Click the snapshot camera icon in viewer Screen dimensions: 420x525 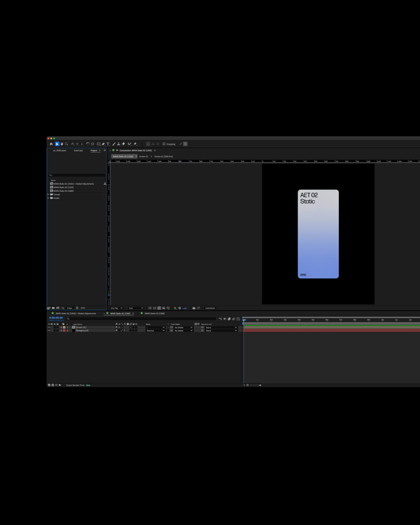[194, 308]
